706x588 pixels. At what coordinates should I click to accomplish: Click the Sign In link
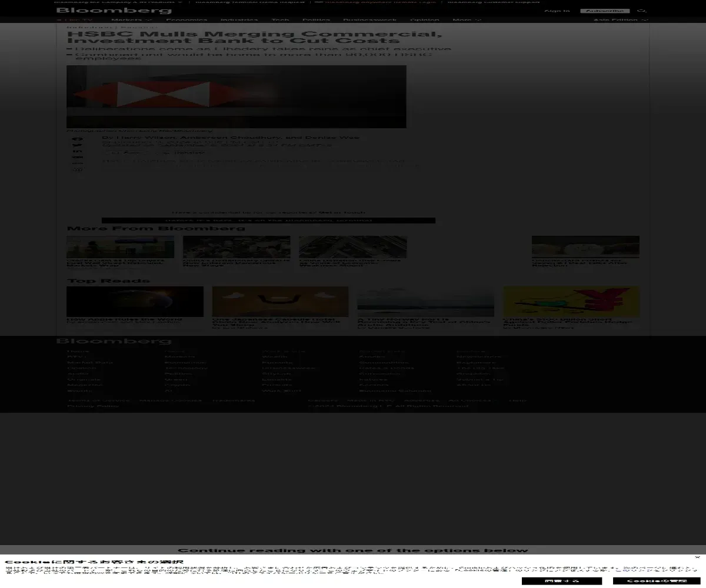click(x=557, y=11)
